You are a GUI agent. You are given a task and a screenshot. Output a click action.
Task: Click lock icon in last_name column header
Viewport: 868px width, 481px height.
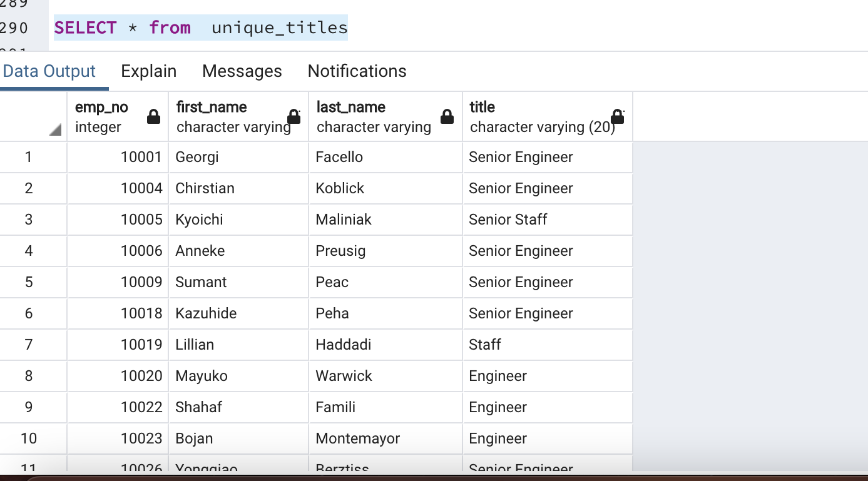coord(447,117)
